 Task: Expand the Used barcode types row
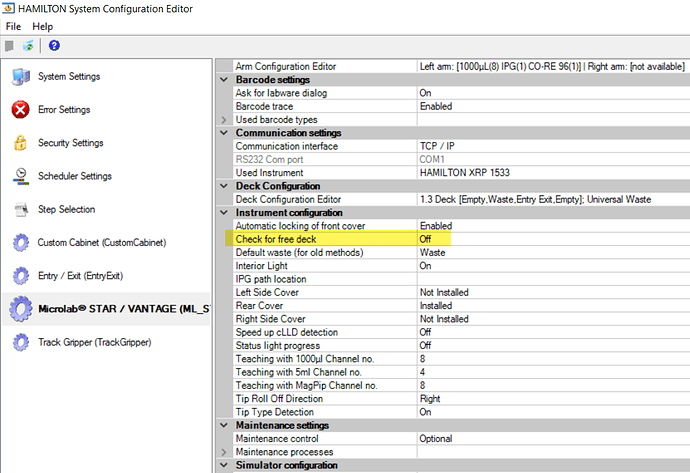[x=224, y=120]
